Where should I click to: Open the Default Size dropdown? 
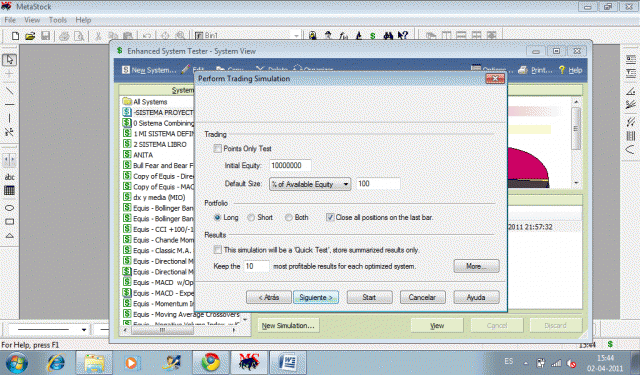point(310,184)
